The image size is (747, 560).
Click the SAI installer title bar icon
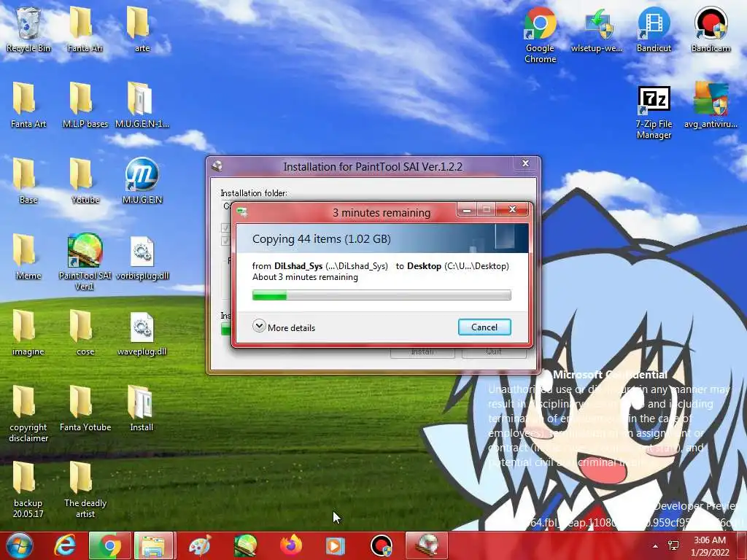(217, 166)
